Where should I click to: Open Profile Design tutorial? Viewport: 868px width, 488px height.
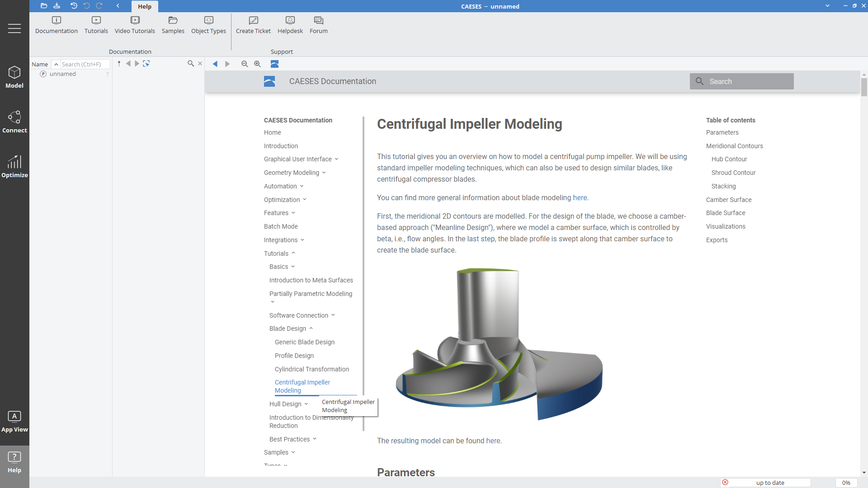(294, 356)
